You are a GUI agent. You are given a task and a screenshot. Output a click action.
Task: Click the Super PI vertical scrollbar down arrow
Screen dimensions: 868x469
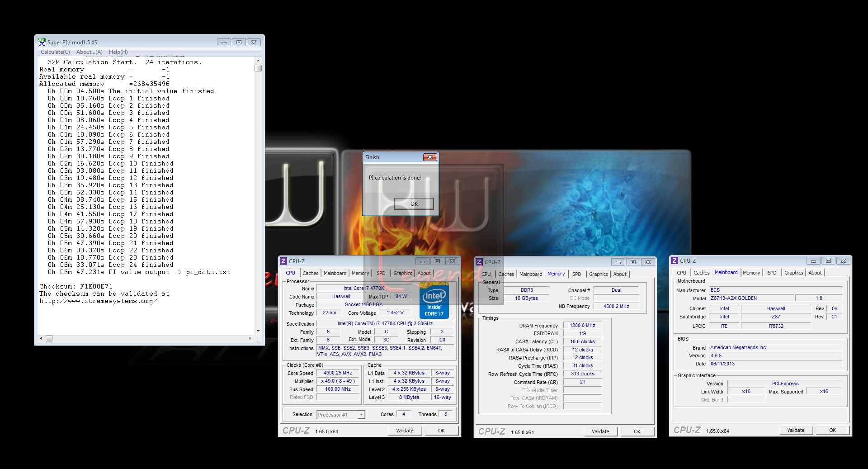click(258, 331)
